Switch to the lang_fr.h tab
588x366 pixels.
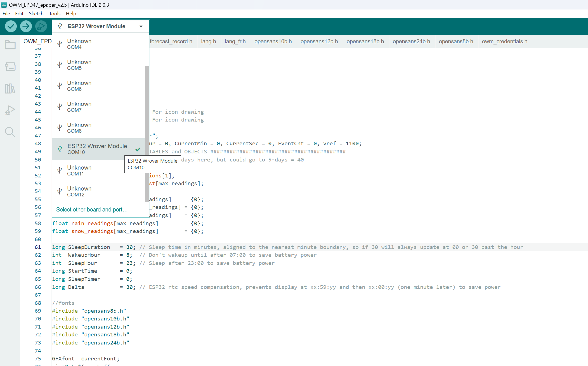pyautogui.click(x=235, y=41)
